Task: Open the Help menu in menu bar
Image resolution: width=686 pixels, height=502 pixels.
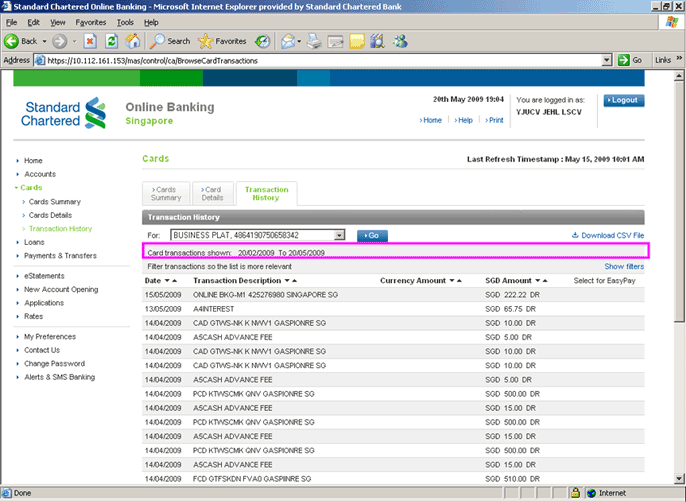Action: click(x=151, y=22)
